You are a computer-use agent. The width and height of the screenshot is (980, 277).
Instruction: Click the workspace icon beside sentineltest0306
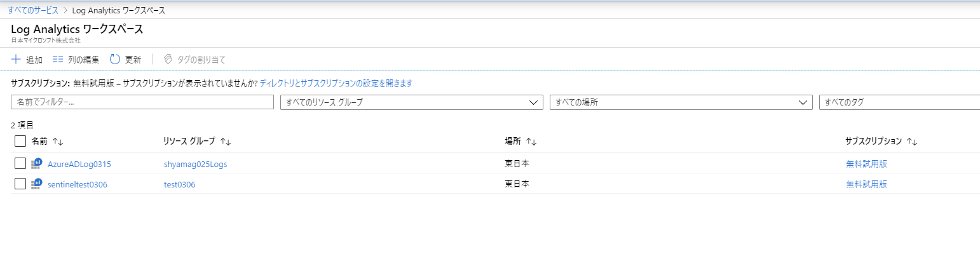point(36,184)
